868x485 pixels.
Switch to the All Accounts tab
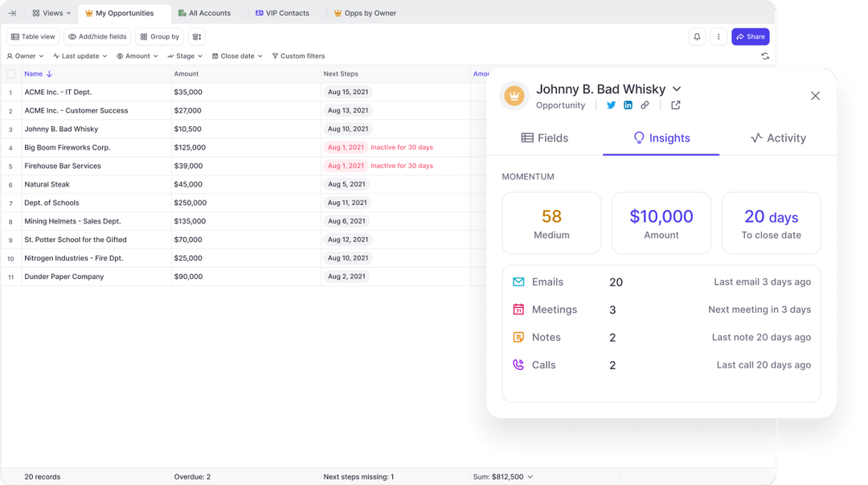coord(206,13)
